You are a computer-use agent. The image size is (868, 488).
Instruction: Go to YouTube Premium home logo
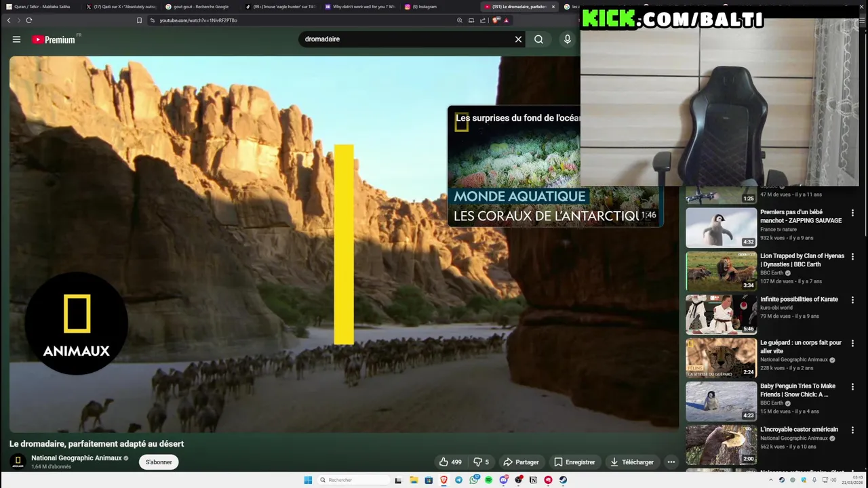(54, 39)
